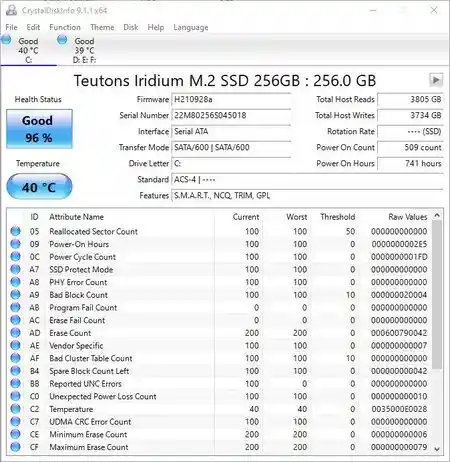Click the health orb for disk C:
450x462 pixels.
(6, 40)
